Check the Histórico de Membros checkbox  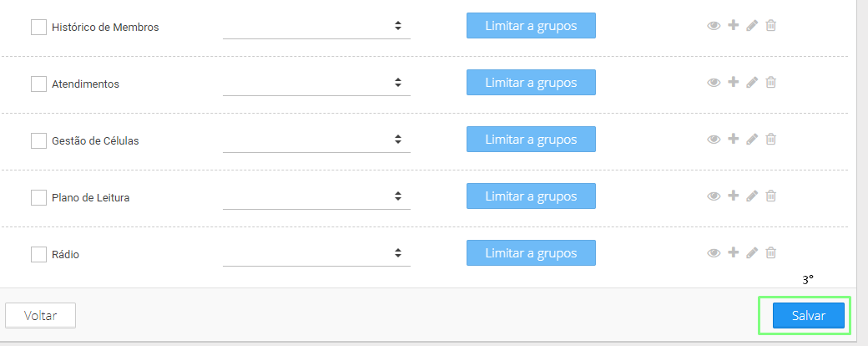tap(38, 28)
